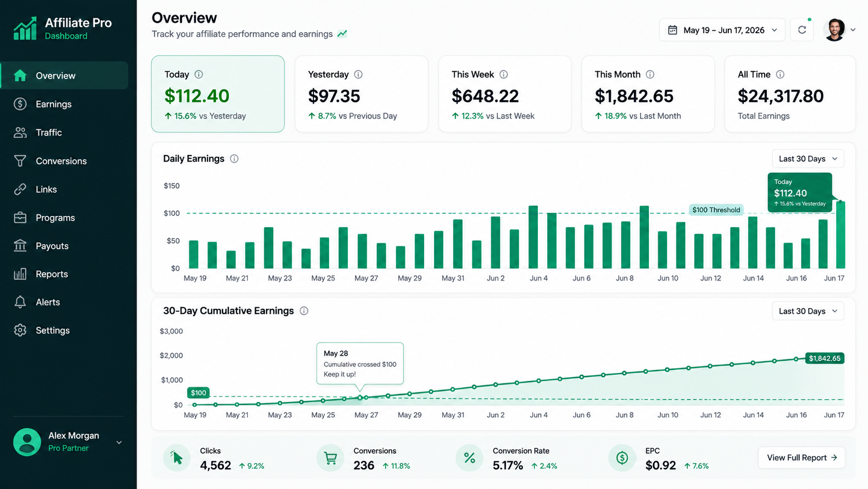Viewport: 868px width, 489px height.
Task: Click the info icon next to This Week
Action: pos(504,74)
